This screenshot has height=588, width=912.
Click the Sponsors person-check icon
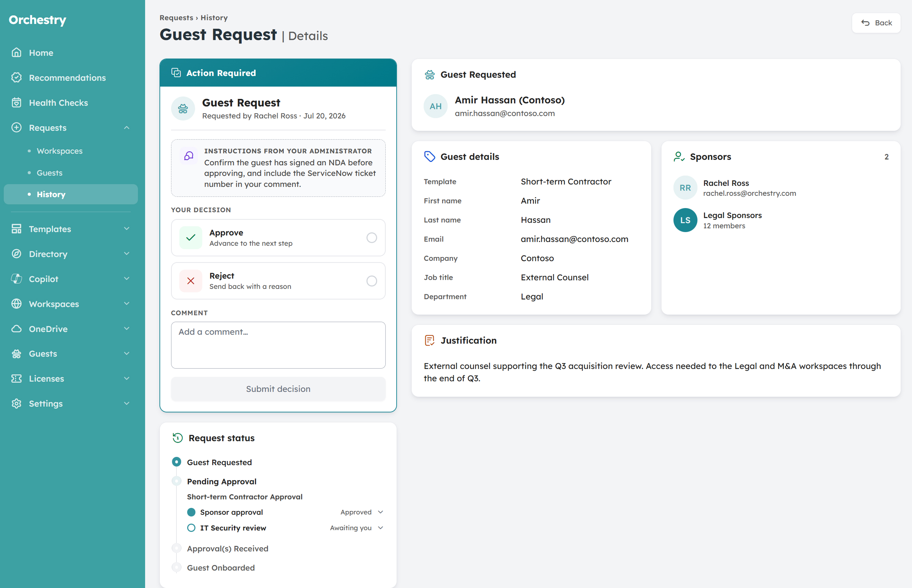pyautogui.click(x=679, y=156)
